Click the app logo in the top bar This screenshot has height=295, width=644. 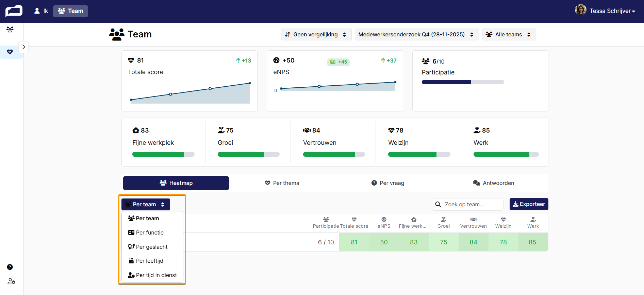14,11
